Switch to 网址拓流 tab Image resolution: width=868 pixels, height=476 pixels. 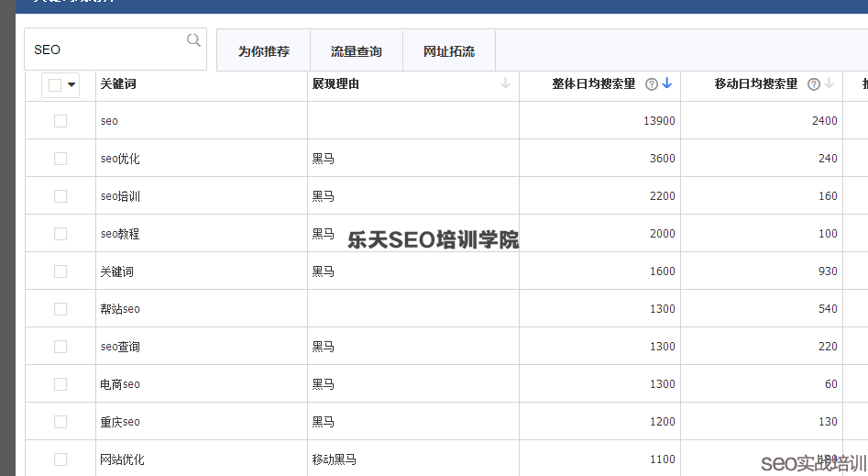[449, 51]
